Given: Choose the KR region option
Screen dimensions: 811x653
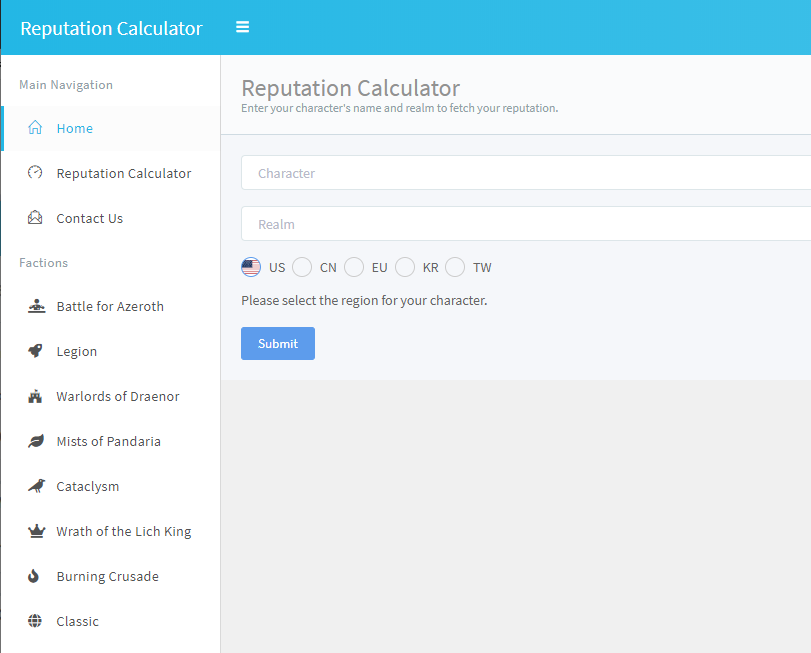Looking at the screenshot, I should [x=405, y=267].
